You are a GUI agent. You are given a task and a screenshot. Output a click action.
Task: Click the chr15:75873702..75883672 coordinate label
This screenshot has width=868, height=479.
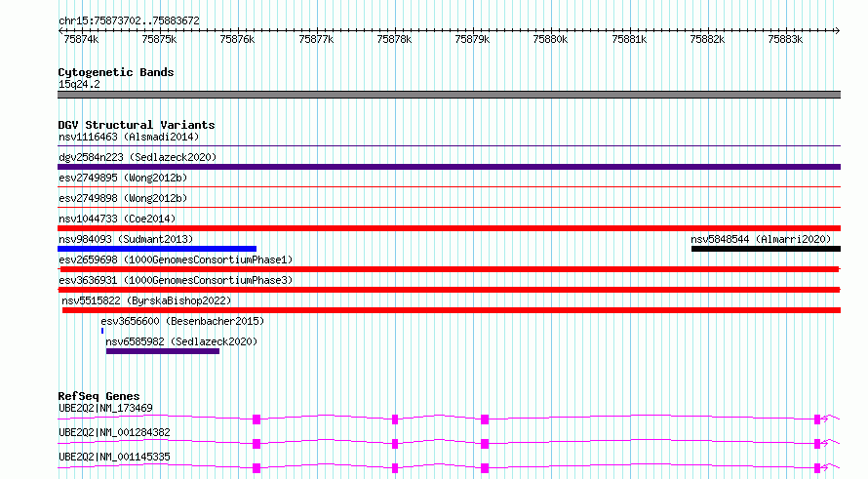point(129,20)
